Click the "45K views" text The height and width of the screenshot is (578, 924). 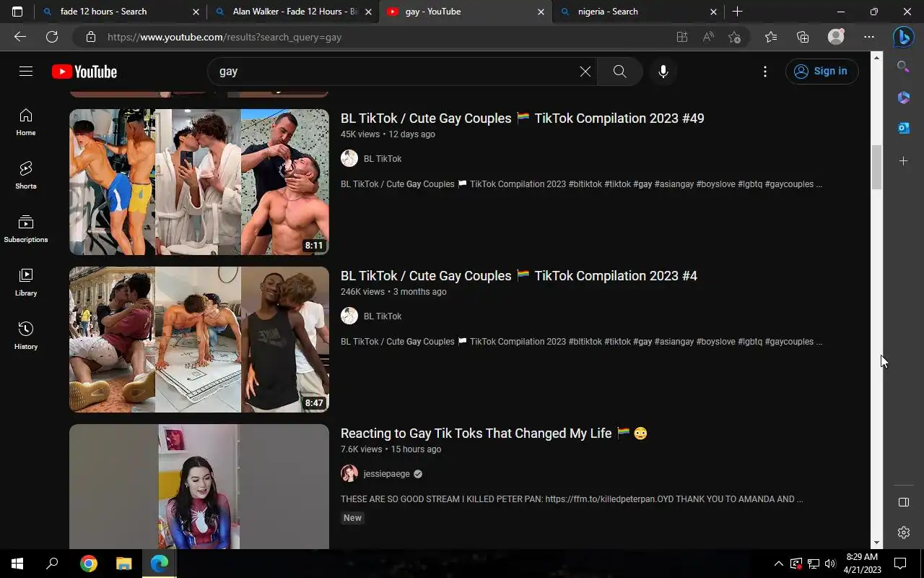coord(360,134)
